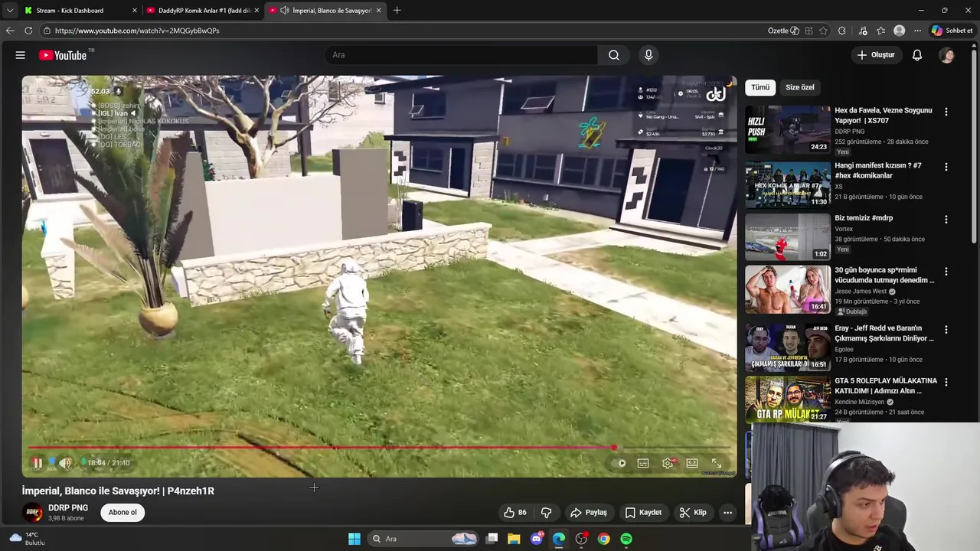
Task: Like the video with the thumbs-up
Action: click(515, 513)
